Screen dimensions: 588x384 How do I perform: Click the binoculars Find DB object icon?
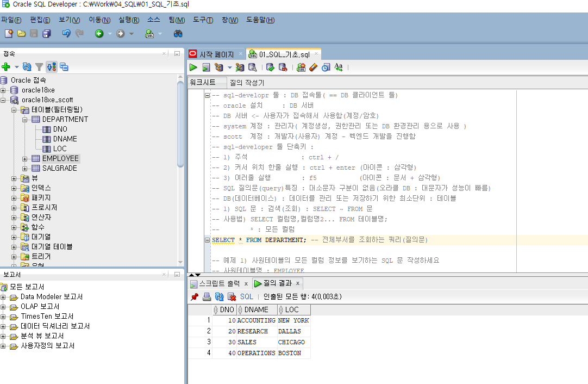pyautogui.click(x=178, y=33)
